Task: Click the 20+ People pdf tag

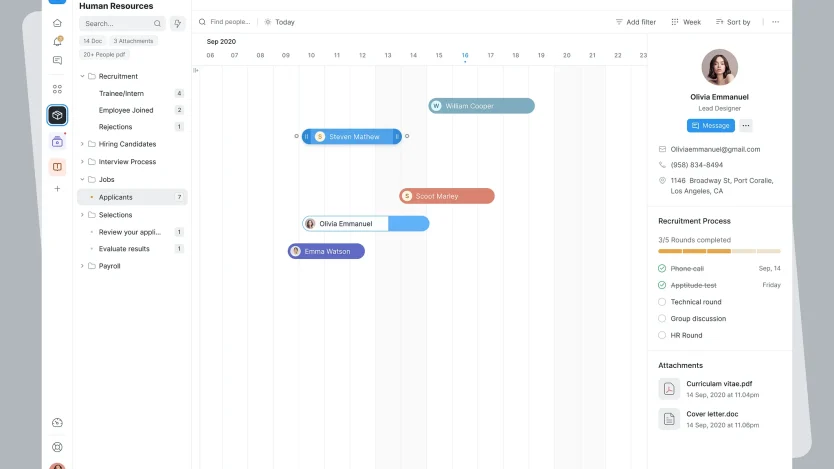Action: tap(104, 54)
